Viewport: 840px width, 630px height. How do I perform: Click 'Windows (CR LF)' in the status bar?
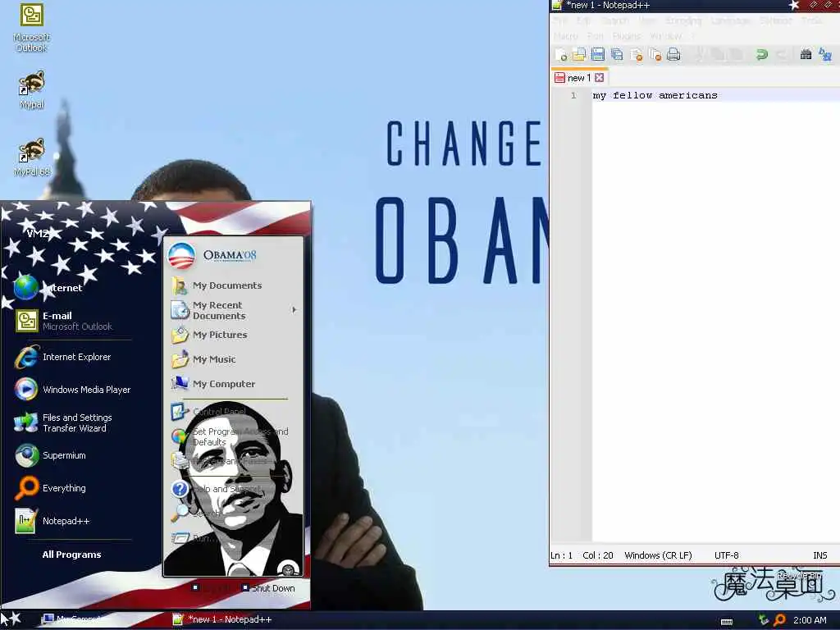point(658,555)
